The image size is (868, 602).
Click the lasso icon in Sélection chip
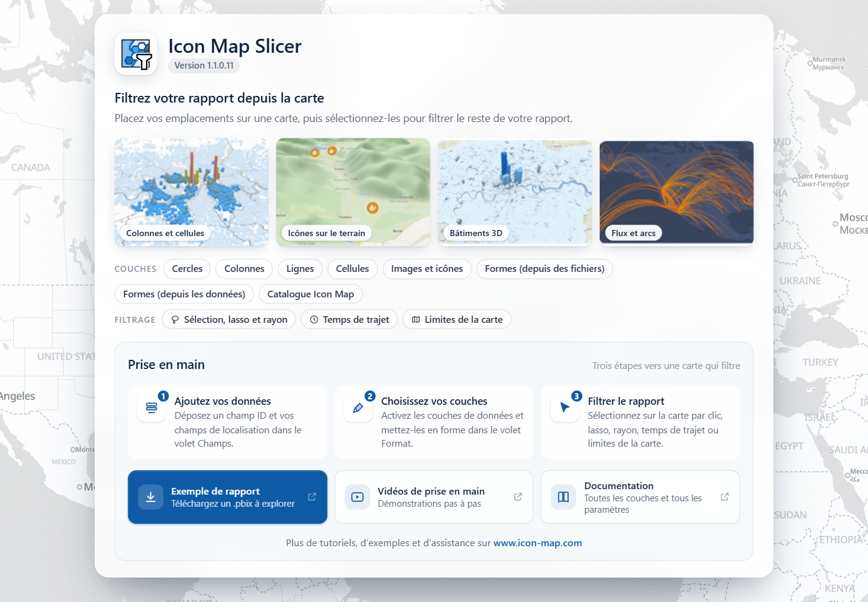coord(175,320)
